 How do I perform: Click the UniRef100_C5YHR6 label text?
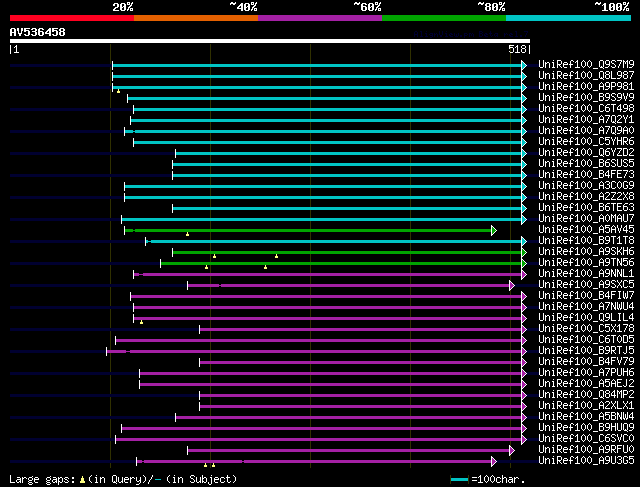(x=586, y=142)
